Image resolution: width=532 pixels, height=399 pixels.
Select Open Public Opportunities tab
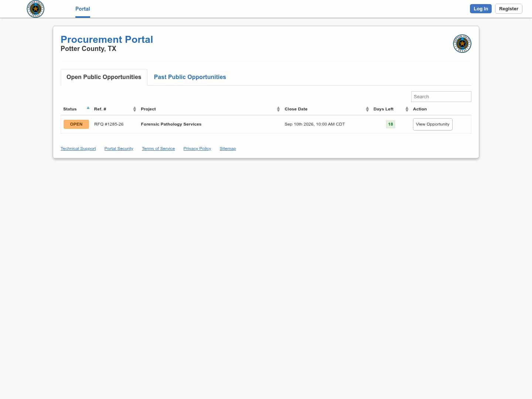click(104, 77)
